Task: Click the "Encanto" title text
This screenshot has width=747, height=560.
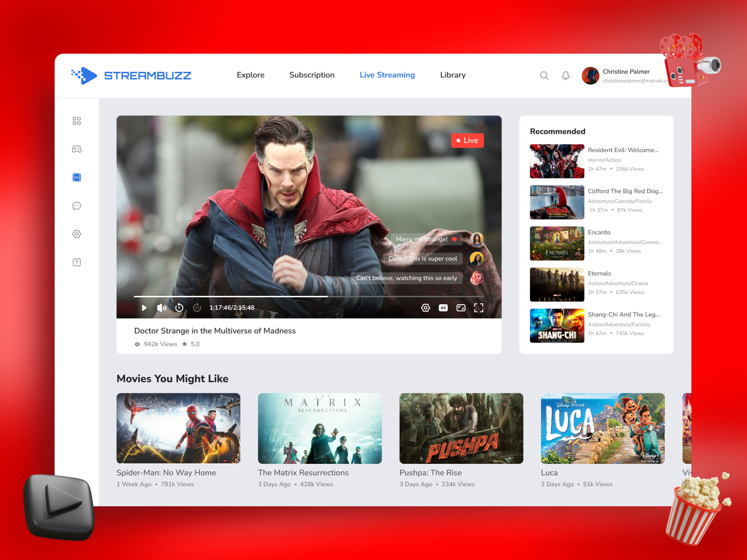Action: (x=599, y=232)
